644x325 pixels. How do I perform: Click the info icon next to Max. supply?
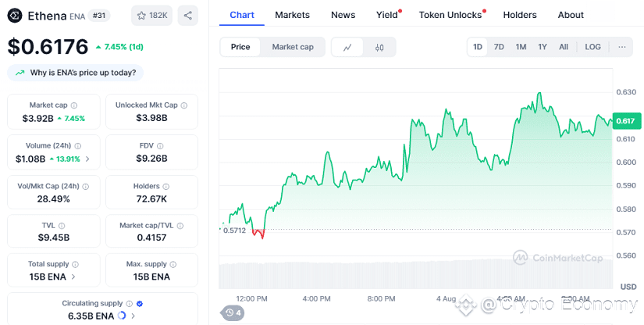173,264
